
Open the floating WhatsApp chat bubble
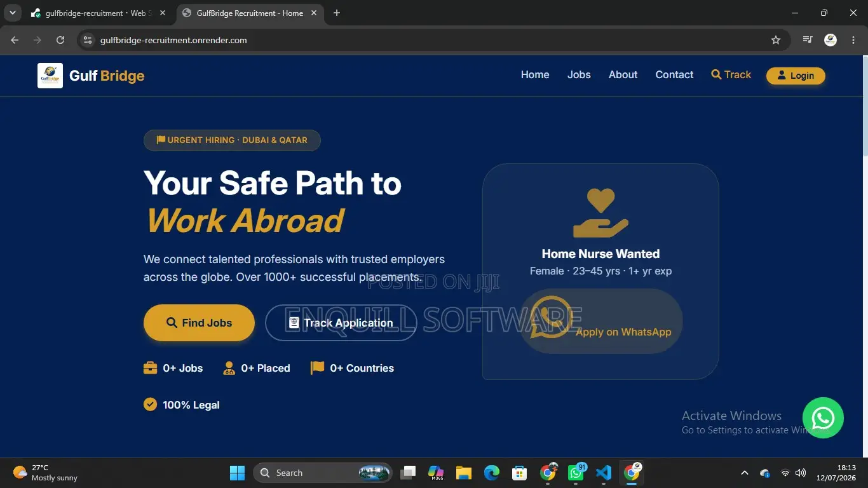tap(823, 418)
